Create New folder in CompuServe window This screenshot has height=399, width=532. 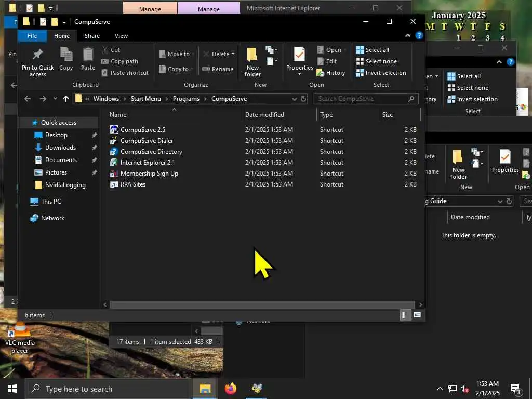tap(252, 62)
